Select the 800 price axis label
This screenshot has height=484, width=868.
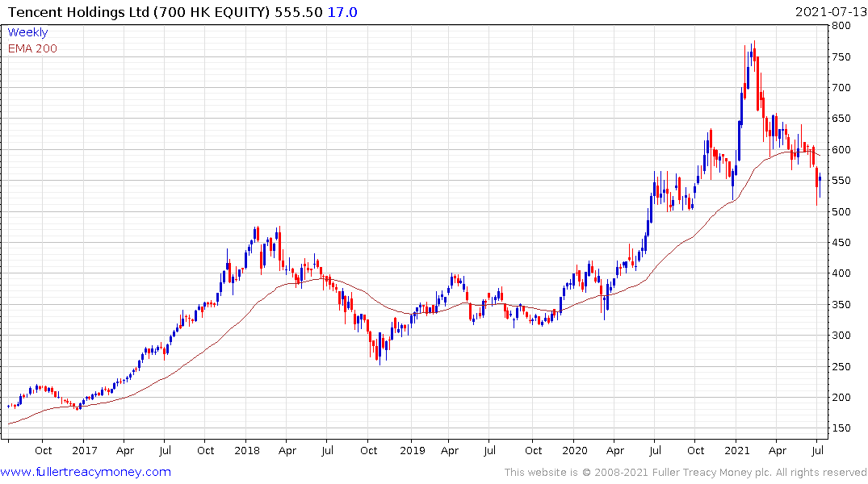[841, 26]
